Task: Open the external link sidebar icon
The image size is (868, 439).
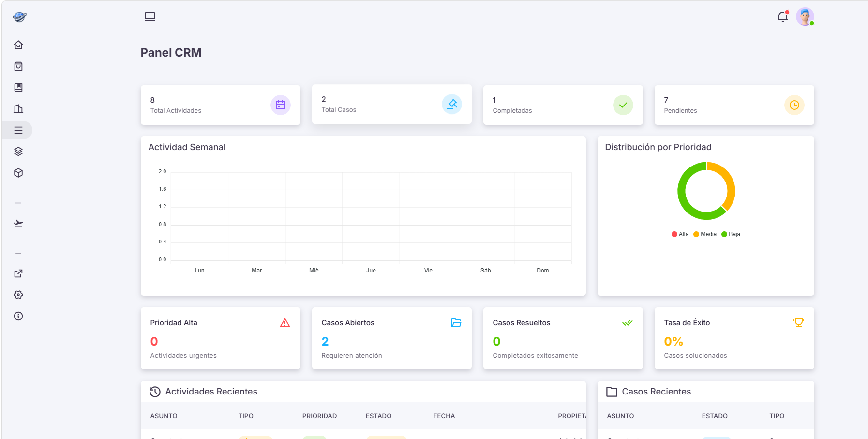Action: pos(18,273)
